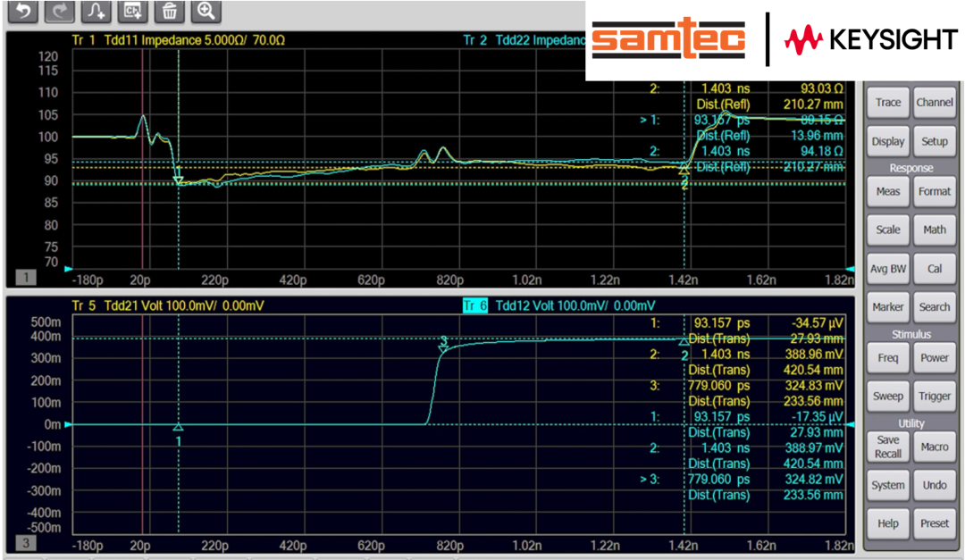
Task: Click the Undo button in Utility panel
Action: pos(935,485)
